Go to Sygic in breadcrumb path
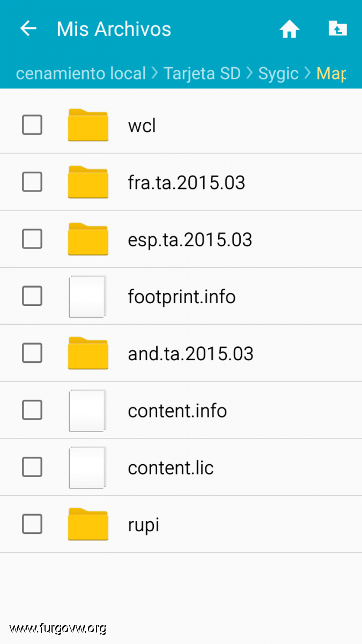Screen dimensions: 362x644 click(278, 74)
